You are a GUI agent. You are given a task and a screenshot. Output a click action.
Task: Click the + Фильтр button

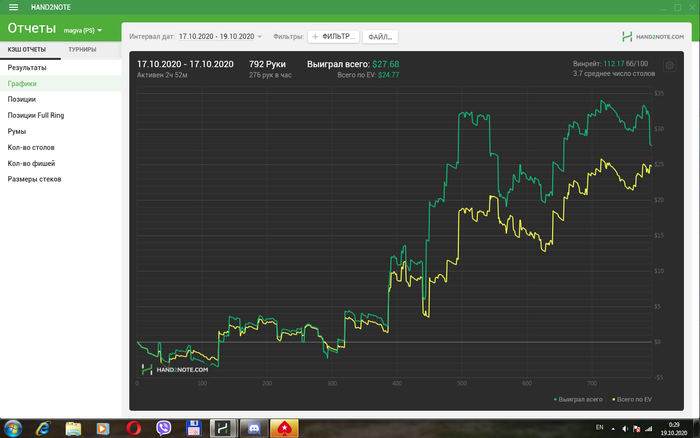(x=333, y=37)
